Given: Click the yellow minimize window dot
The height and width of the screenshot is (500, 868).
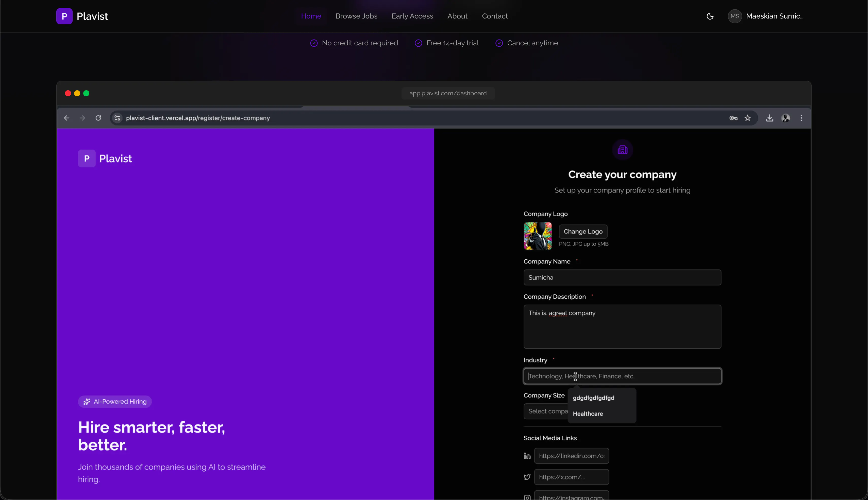Looking at the screenshot, I should pyautogui.click(x=77, y=93).
